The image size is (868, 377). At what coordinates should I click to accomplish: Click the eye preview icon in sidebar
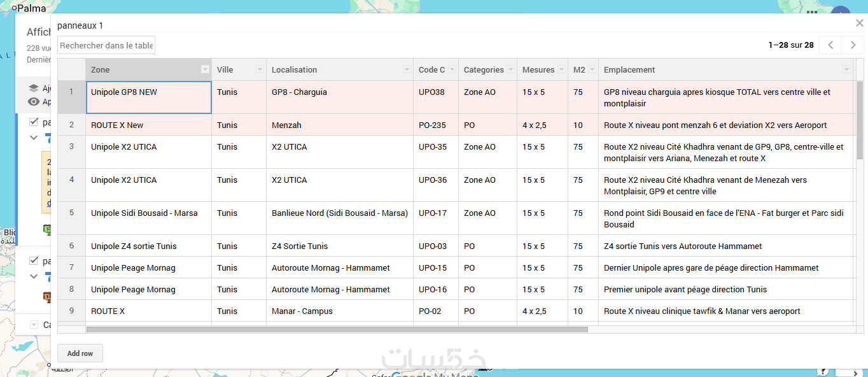coord(34,102)
